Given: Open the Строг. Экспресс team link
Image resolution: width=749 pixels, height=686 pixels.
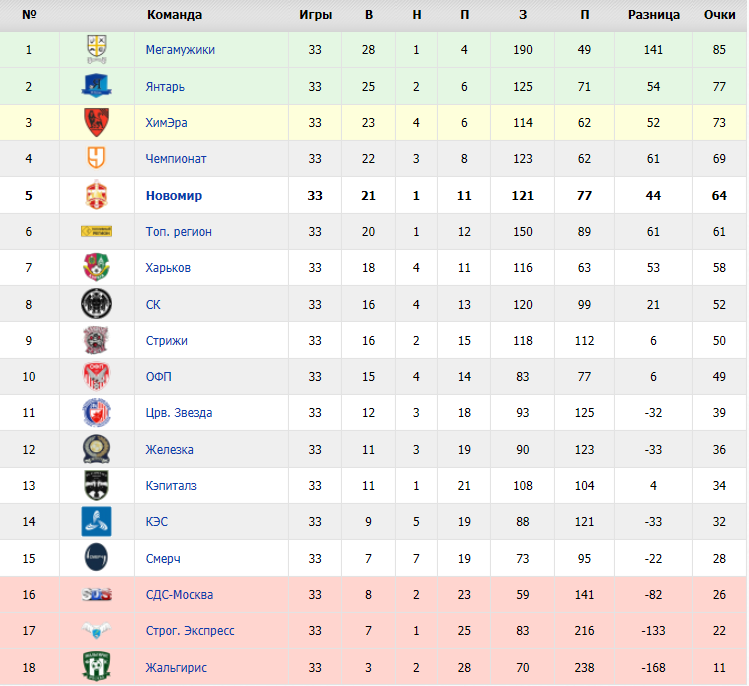Looking at the screenshot, I should pyautogui.click(x=190, y=631).
